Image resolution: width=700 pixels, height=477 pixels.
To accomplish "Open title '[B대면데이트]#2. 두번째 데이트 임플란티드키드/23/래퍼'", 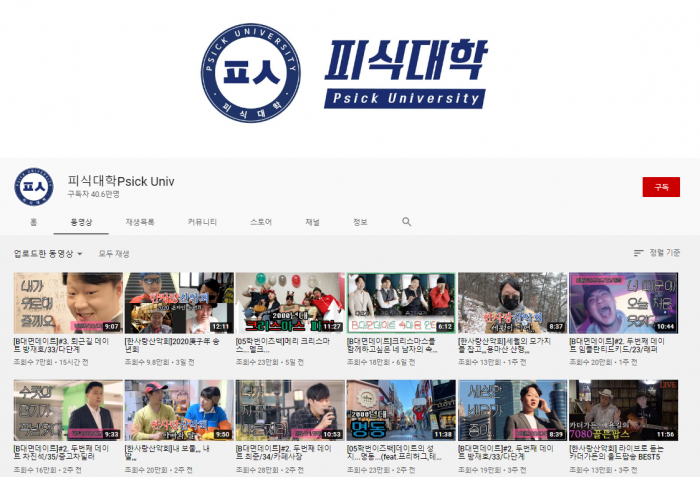I will coord(617,345).
